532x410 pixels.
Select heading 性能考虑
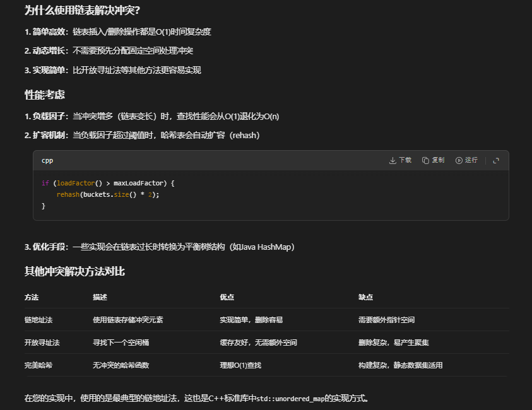click(x=44, y=95)
